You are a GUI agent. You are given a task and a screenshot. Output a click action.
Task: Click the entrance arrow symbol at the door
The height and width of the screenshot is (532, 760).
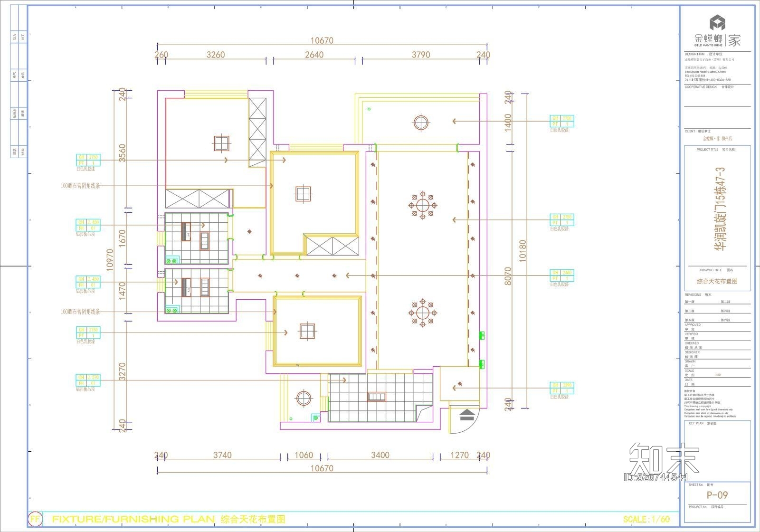pyautogui.click(x=467, y=415)
